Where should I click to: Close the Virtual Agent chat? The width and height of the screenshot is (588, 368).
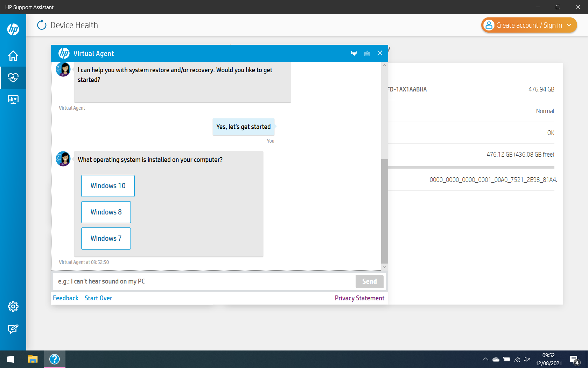[380, 53]
